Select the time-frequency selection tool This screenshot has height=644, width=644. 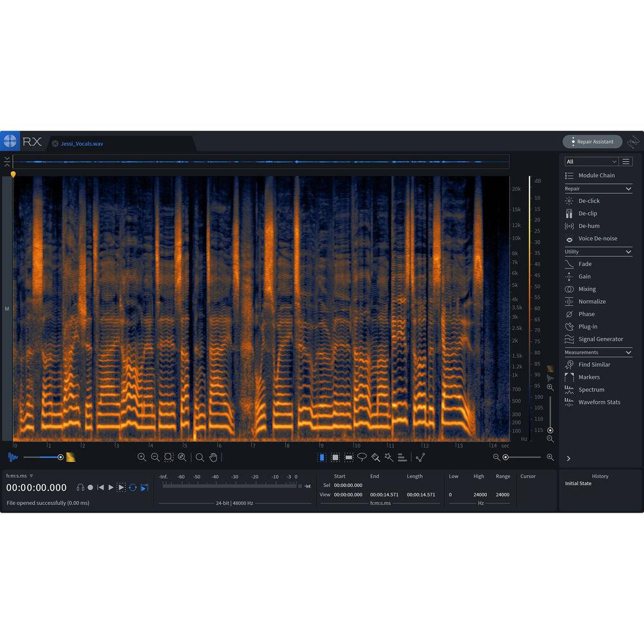(x=336, y=457)
